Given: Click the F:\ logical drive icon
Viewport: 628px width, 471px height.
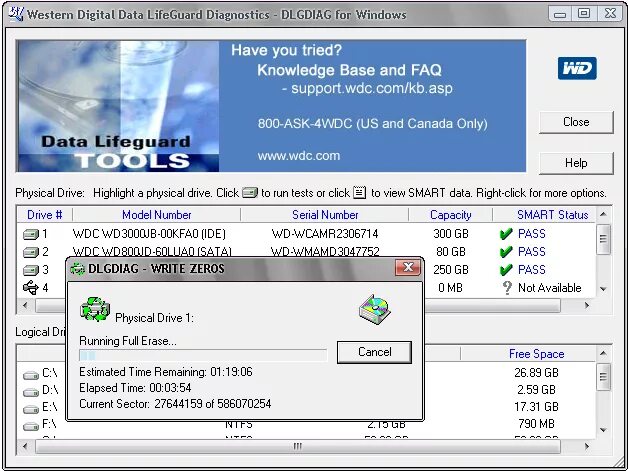Looking at the screenshot, I should (x=31, y=426).
